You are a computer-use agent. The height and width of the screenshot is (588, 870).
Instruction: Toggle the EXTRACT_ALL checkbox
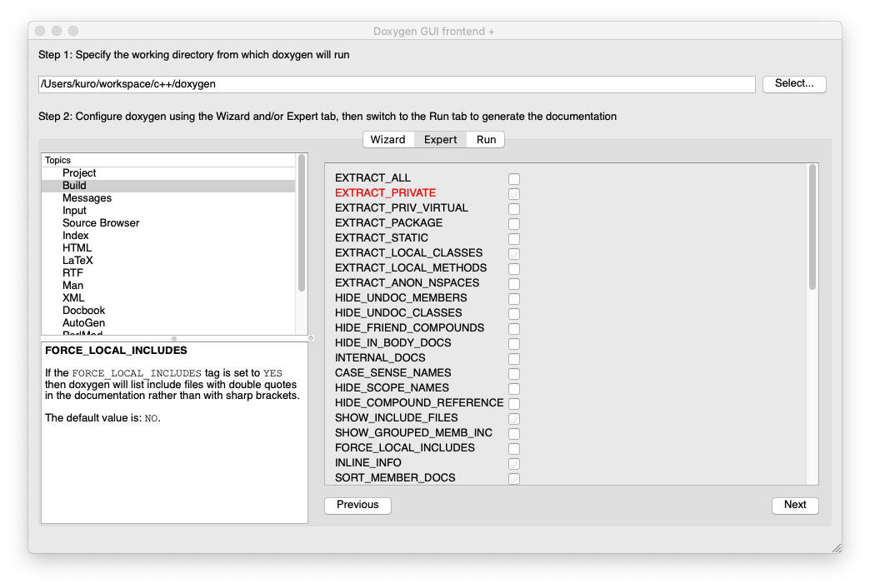pyautogui.click(x=514, y=178)
